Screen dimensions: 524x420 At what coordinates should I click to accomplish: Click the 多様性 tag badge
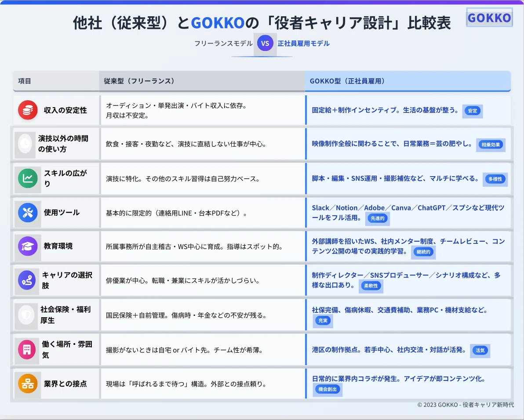click(495, 179)
